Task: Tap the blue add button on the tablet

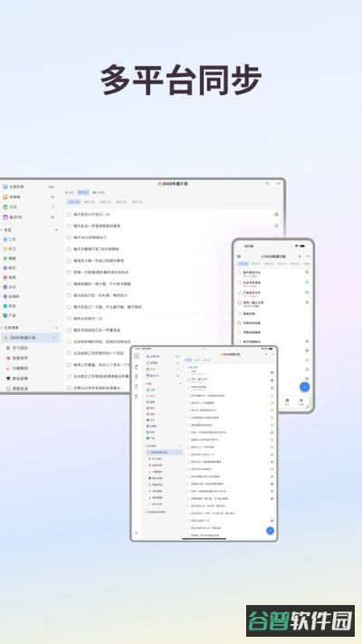Action: click(x=270, y=530)
